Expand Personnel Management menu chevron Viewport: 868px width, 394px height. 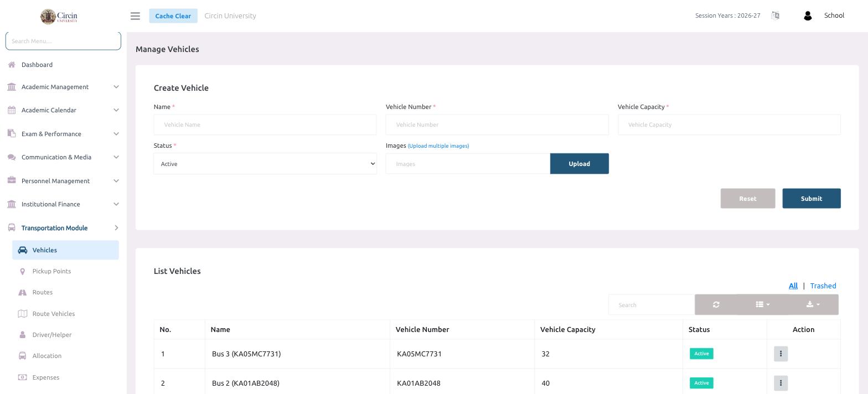pyautogui.click(x=116, y=181)
